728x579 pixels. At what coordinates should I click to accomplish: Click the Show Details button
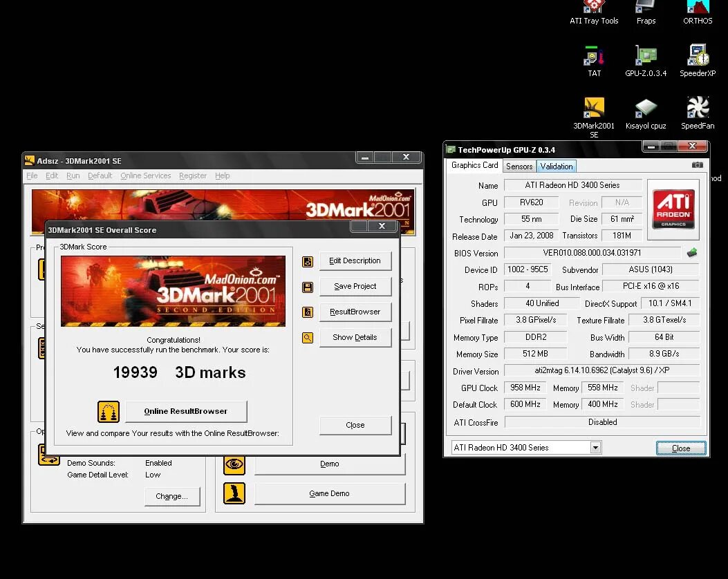pyautogui.click(x=355, y=337)
